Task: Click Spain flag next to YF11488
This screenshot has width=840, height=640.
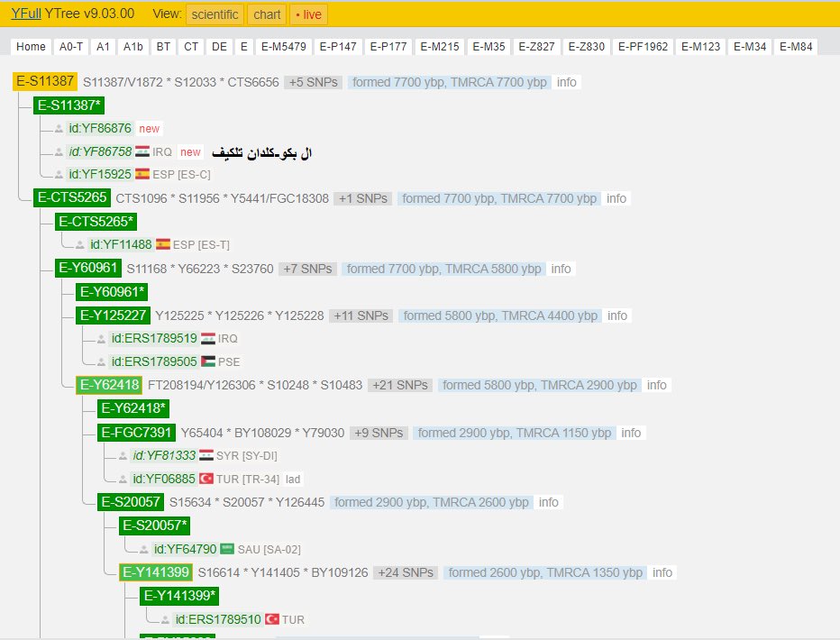Action: [163, 244]
